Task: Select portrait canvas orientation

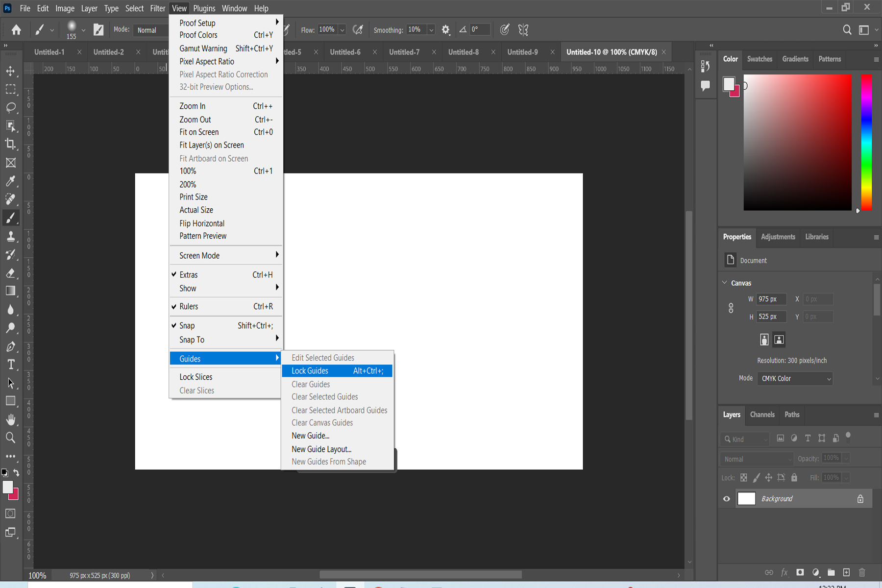Action: [764, 340]
